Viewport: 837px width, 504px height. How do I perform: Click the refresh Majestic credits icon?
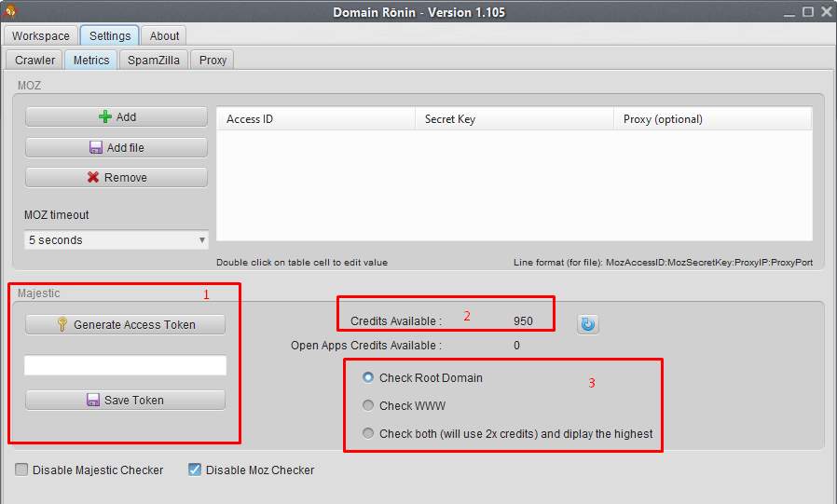coord(588,324)
